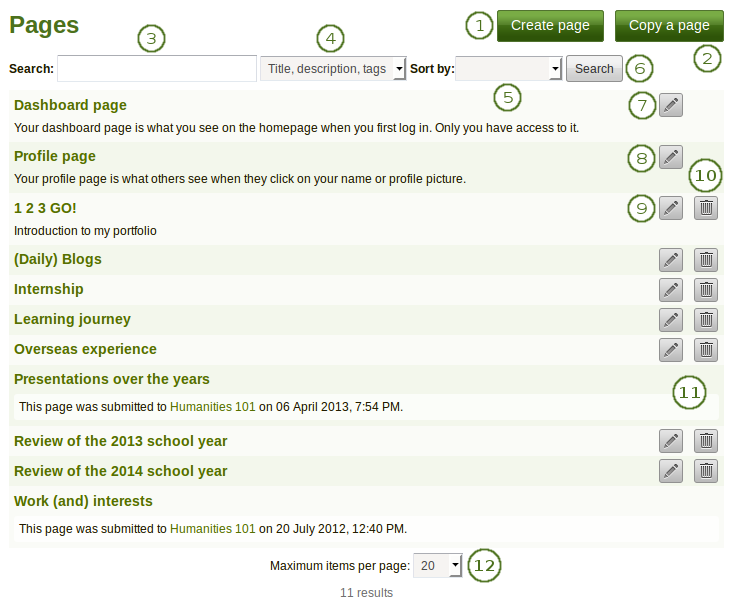Click the pencil icon for 1 2 3 GO!

click(671, 208)
